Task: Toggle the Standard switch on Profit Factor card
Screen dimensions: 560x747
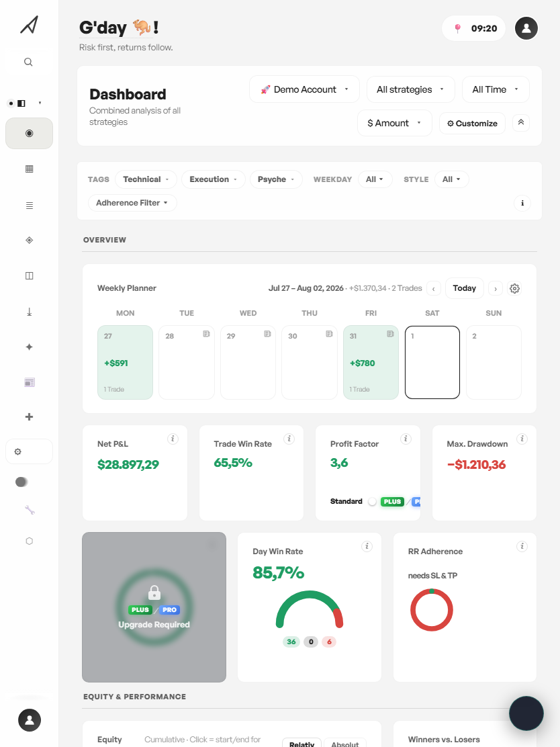Action: (x=373, y=501)
